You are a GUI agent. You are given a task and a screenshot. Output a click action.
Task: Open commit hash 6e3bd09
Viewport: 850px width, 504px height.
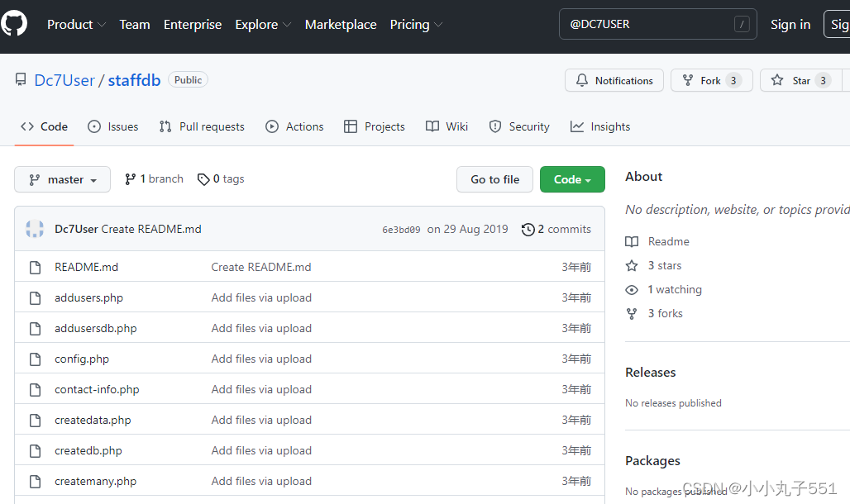click(x=401, y=230)
